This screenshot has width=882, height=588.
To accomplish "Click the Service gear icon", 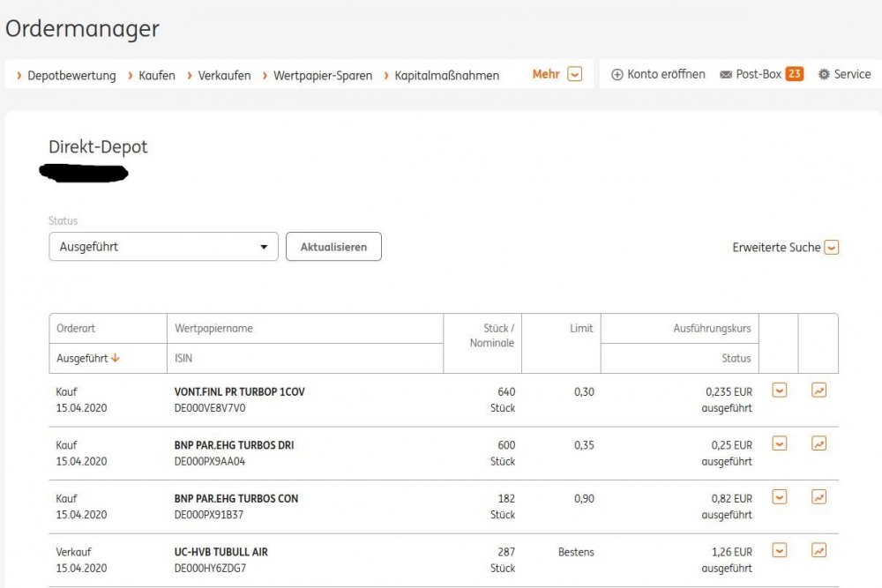I will click(x=824, y=75).
